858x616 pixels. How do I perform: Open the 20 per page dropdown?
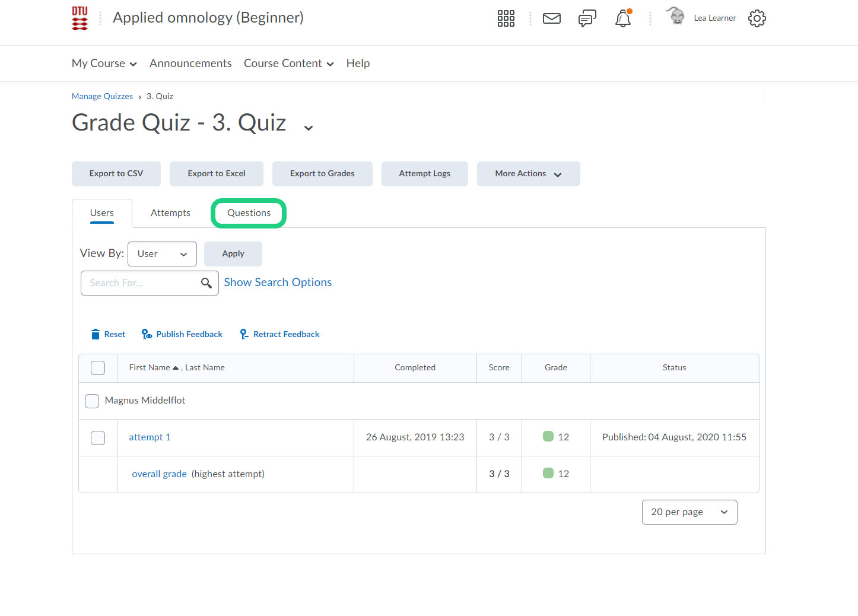[689, 512]
